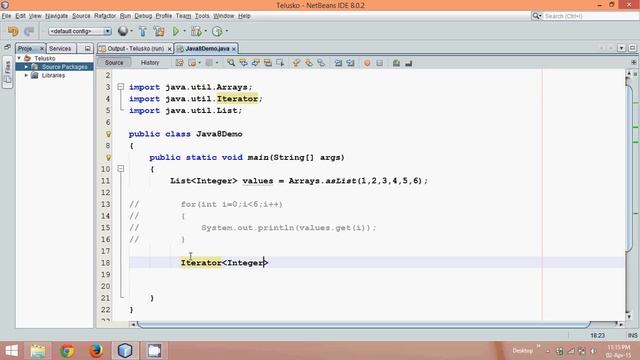Image resolution: width=640 pixels, height=360 pixels.
Task: Toggle the History editor view button
Action: pyautogui.click(x=150, y=62)
